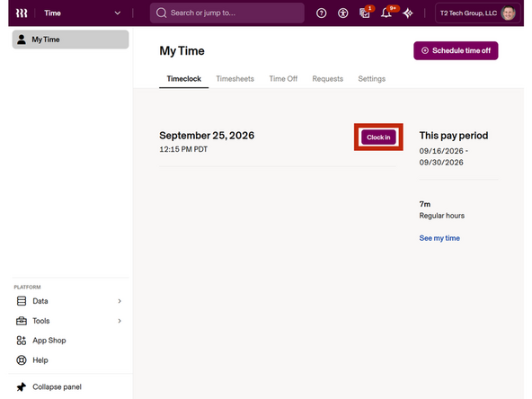The width and height of the screenshot is (532, 399).
Task: Switch to the Timesheets tab
Action: point(235,79)
